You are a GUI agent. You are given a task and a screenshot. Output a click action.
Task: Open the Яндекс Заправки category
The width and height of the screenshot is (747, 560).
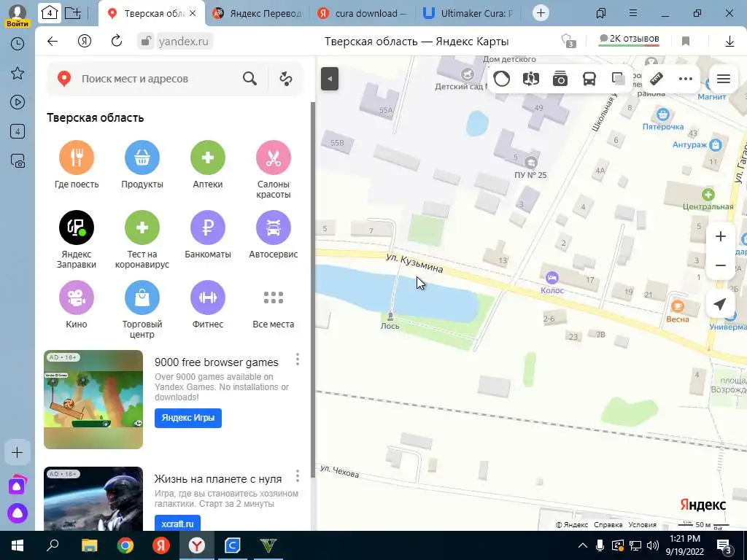(x=77, y=227)
